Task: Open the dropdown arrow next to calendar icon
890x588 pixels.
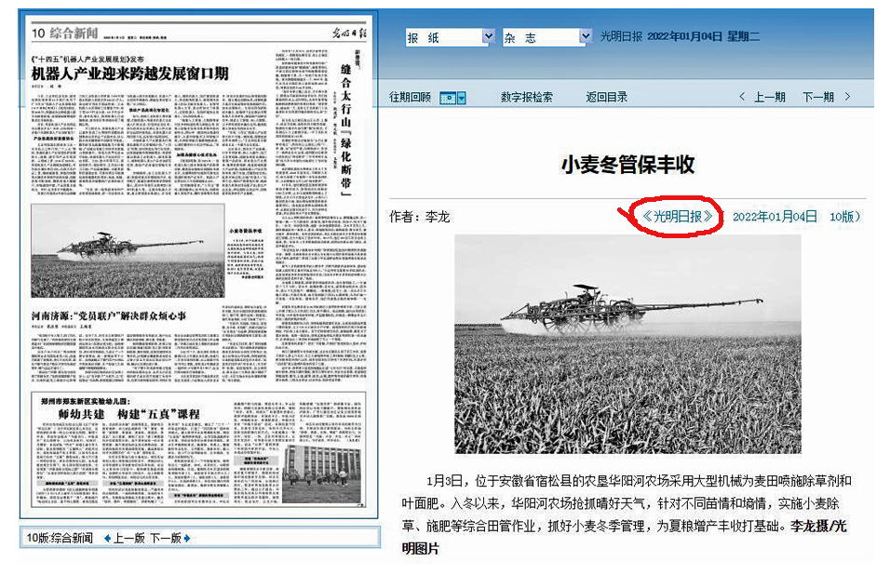Action: (x=461, y=98)
